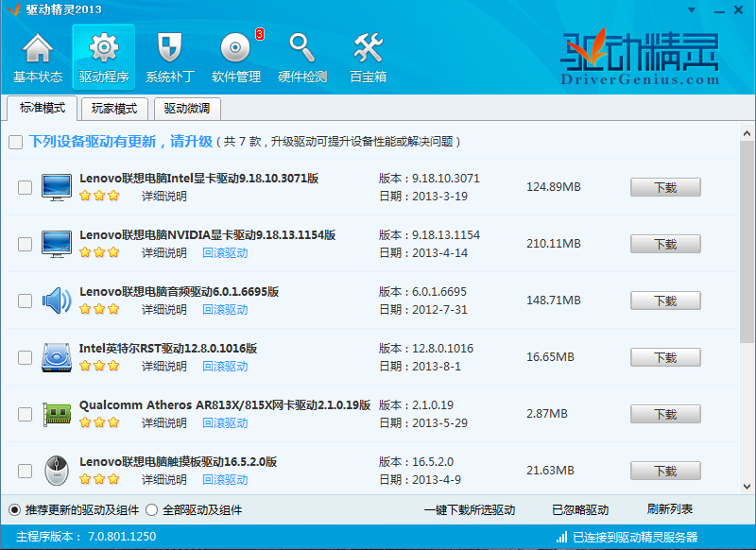Select the 驱动程序 gear icon
The width and height of the screenshot is (756, 550).
coord(104,47)
